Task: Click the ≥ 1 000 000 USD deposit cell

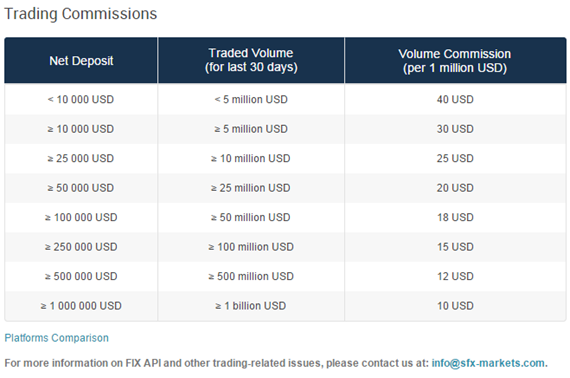Action: (81, 306)
